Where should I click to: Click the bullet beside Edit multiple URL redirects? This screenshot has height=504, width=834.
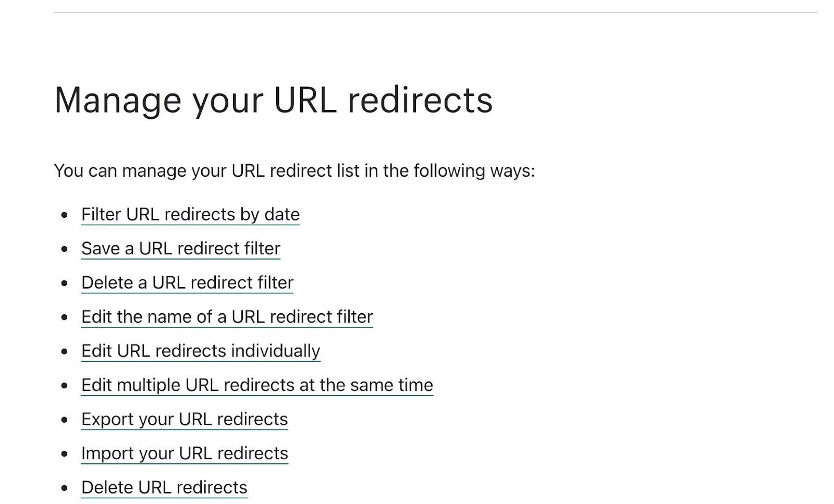(65, 386)
